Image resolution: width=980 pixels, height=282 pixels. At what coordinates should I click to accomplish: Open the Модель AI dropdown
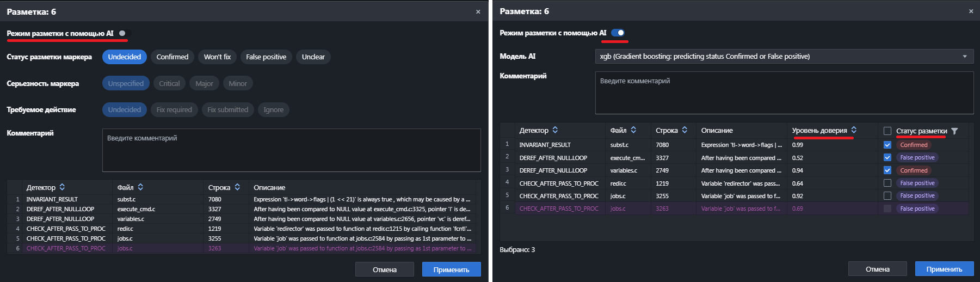click(x=784, y=57)
